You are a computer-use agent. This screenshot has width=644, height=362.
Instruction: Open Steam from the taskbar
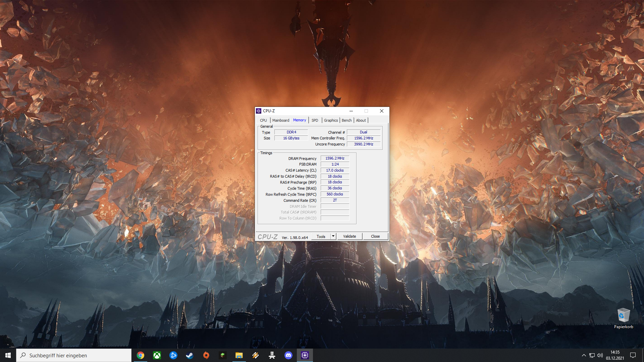coord(190,355)
